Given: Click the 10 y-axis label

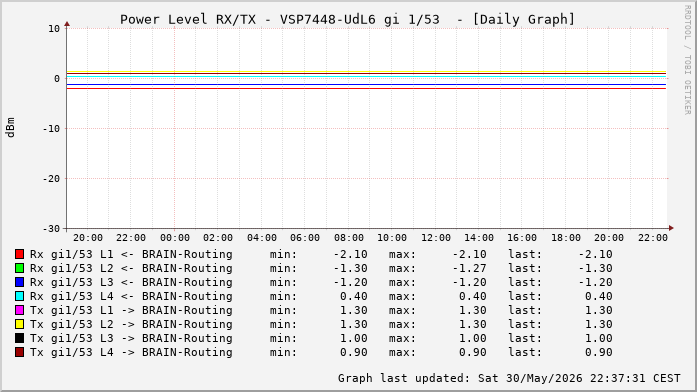Looking at the screenshot, I should pyautogui.click(x=54, y=29).
